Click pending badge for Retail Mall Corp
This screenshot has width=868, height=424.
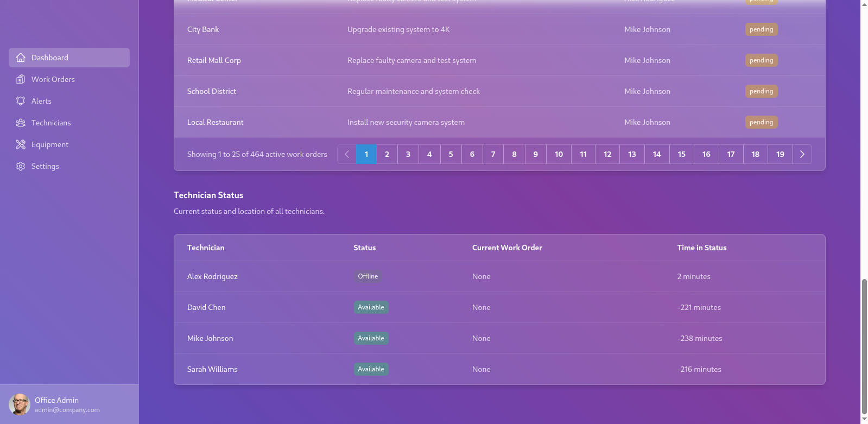pyautogui.click(x=761, y=60)
